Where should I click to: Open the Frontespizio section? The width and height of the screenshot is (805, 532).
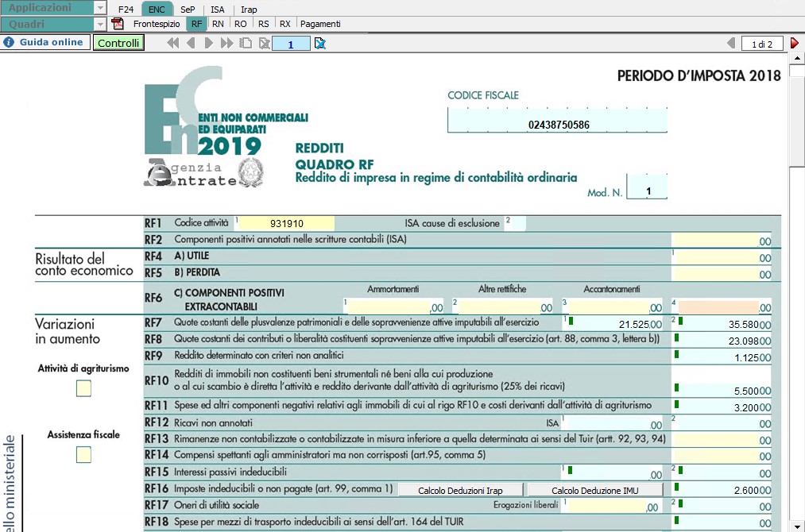[157, 24]
